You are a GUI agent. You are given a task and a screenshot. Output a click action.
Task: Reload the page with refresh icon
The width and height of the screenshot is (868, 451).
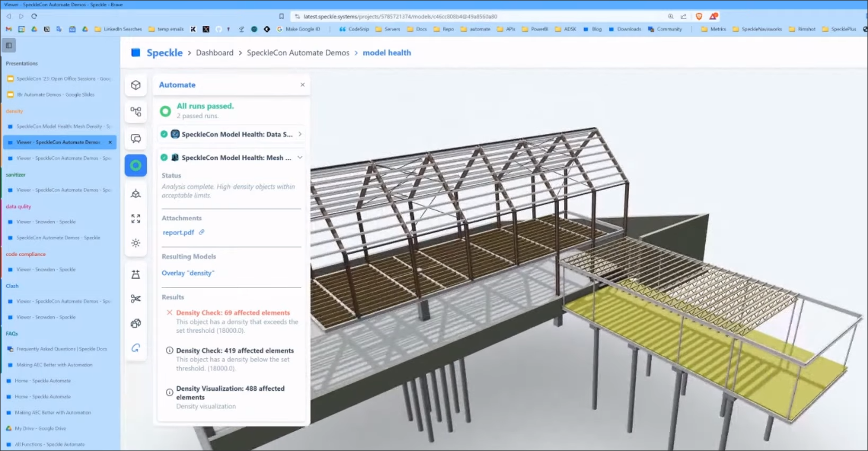tap(34, 16)
